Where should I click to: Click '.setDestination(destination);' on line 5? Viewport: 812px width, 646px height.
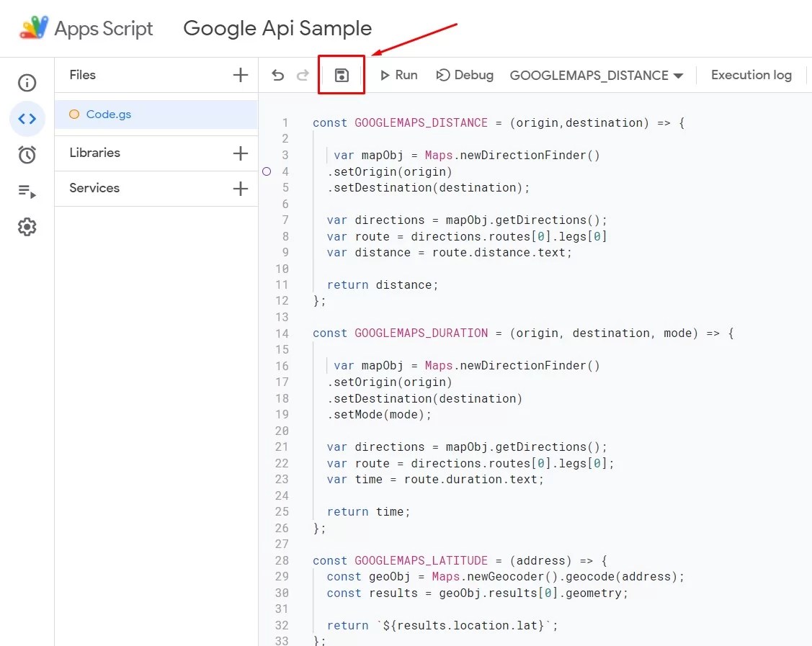point(428,188)
